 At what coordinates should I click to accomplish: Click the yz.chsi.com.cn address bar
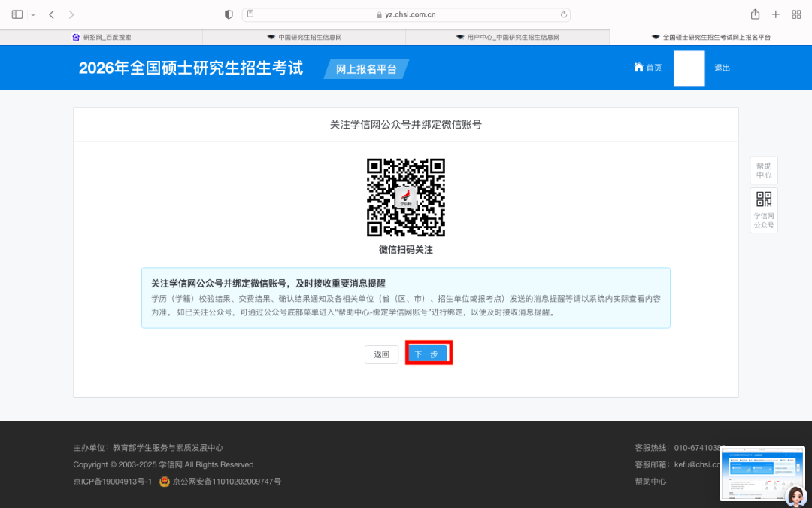click(x=406, y=14)
